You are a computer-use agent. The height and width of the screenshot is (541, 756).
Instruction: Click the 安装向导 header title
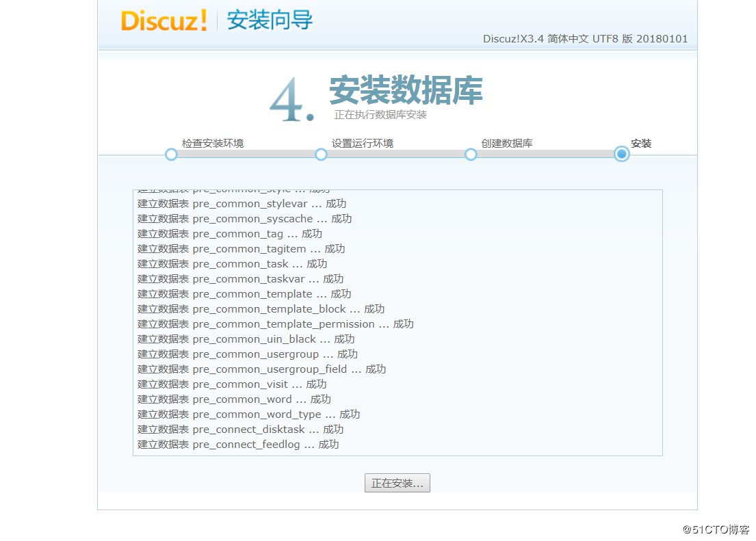[270, 21]
